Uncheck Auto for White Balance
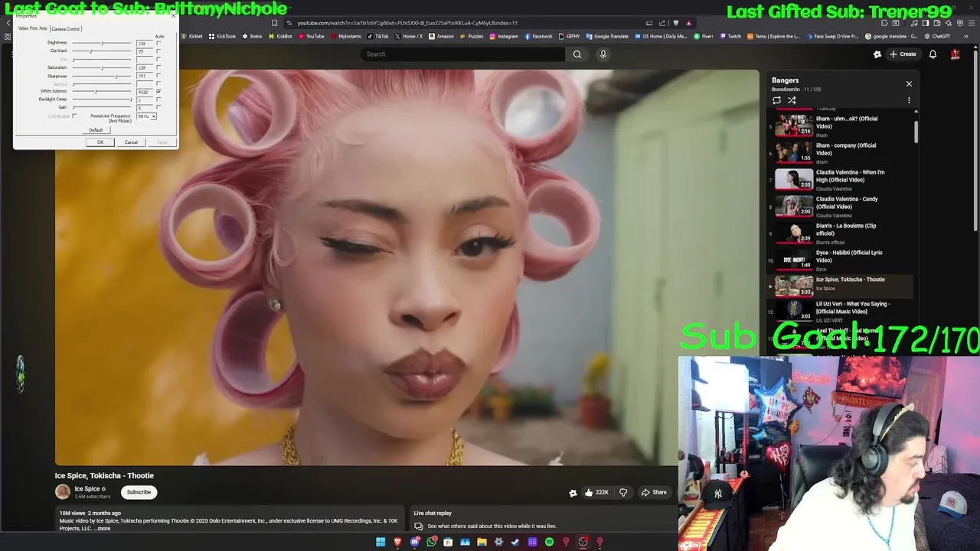The image size is (980, 551). [158, 91]
